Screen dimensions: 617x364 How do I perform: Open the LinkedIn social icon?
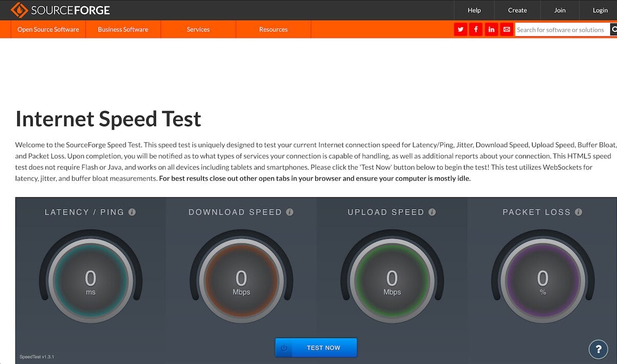491,30
